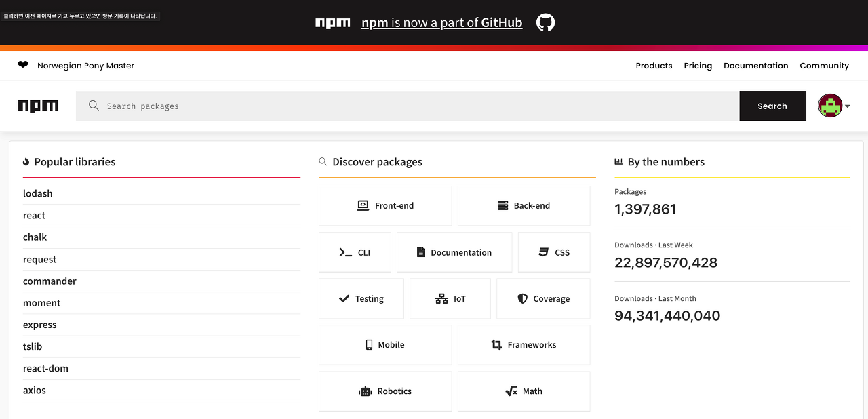
Task: Open the express library link
Action: tap(40, 325)
